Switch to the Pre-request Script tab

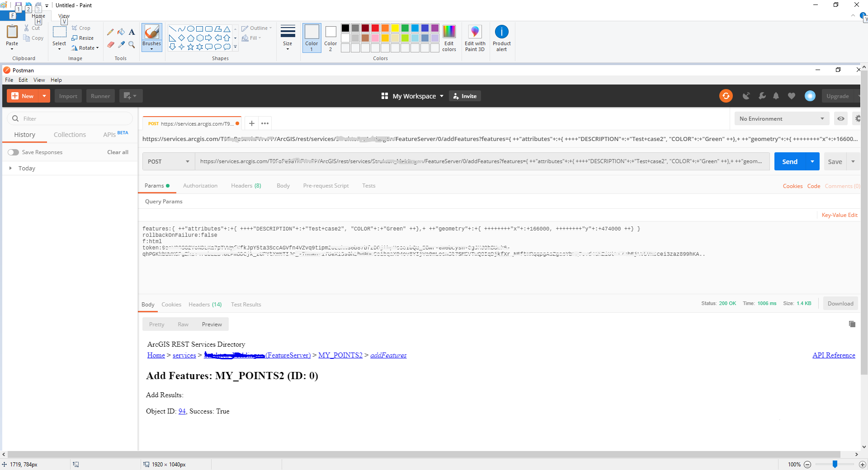[x=326, y=186]
